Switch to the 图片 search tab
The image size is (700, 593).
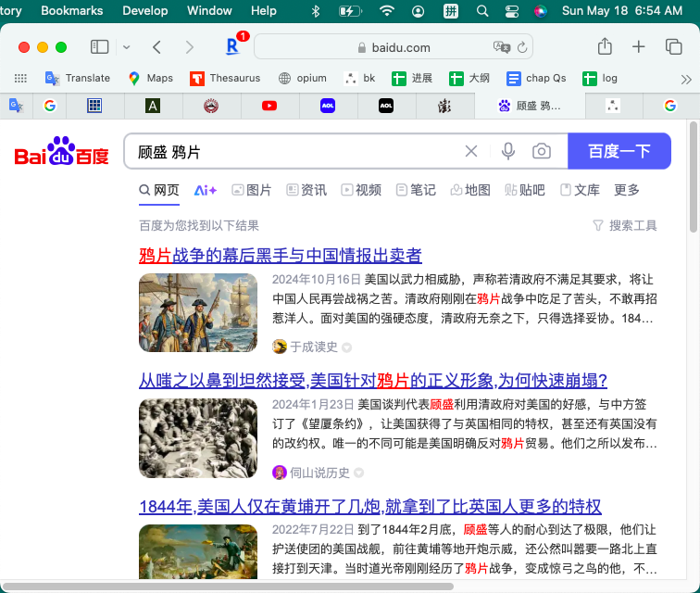pos(251,190)
